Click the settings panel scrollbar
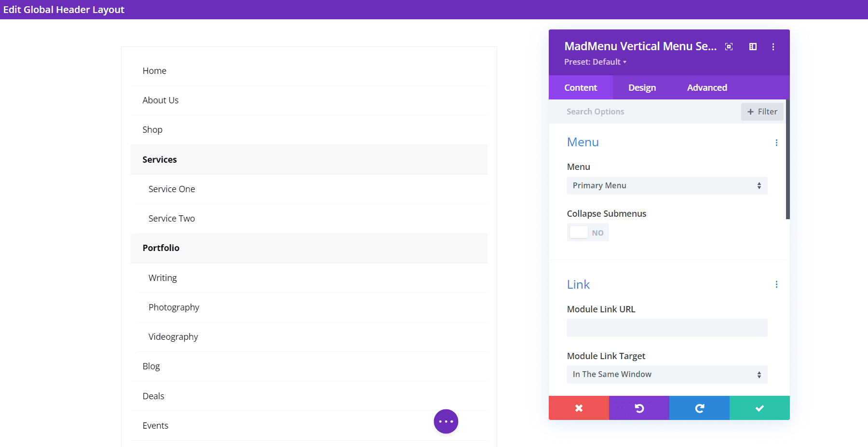Viewport: 868px width, 447px height. 788,159
